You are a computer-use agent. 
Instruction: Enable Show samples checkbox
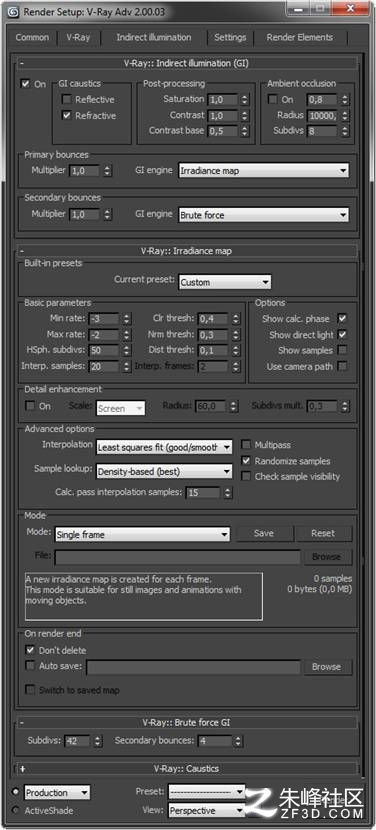(342, 350)
